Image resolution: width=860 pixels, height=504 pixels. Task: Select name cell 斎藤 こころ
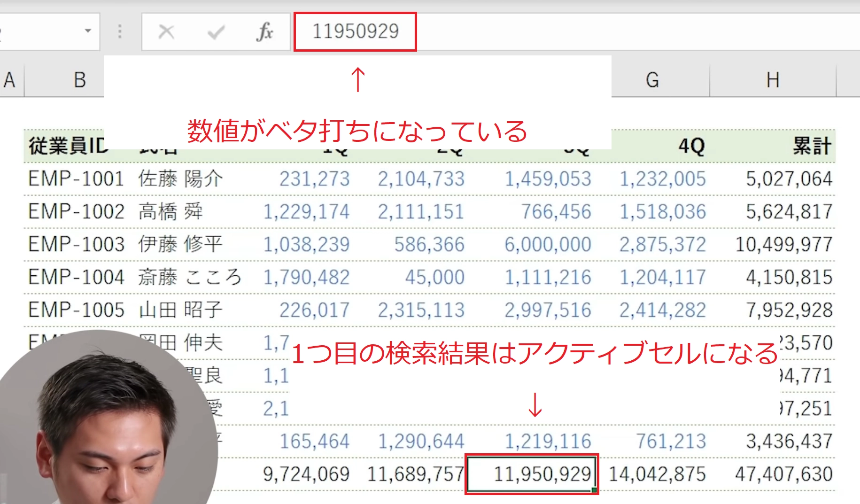(190, 277)
